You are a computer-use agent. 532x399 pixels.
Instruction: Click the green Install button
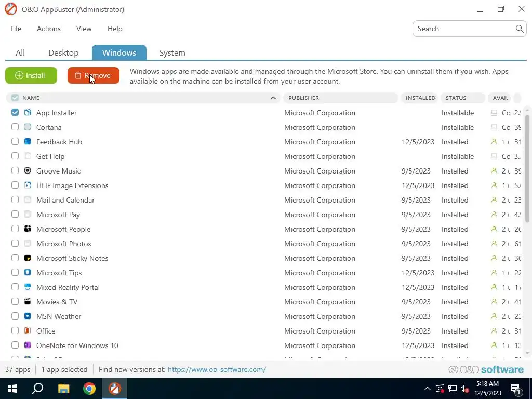(31, 75)
